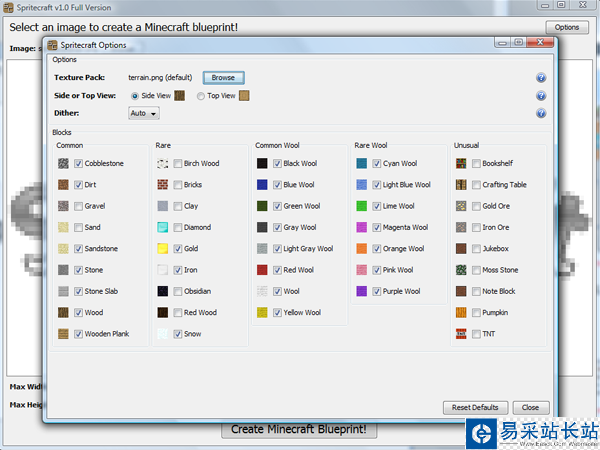
Task: Click the Cobblestone block texture icon
Action: coord(63,163)
